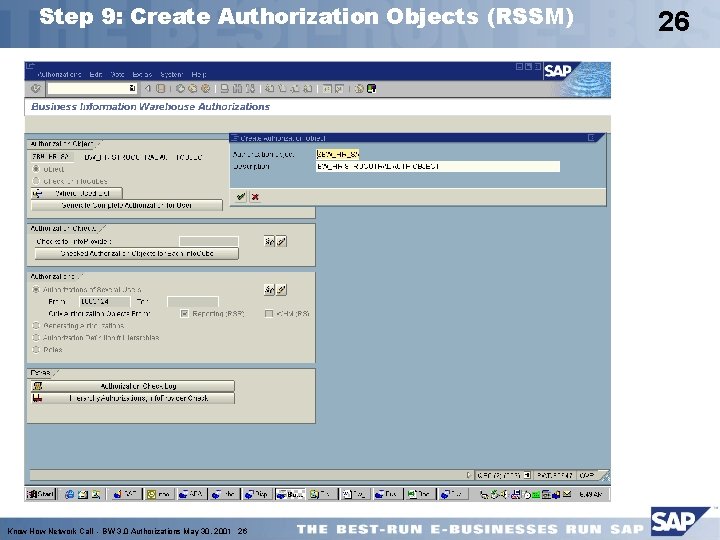
Task: Click the red Cancel toolbar icon
Action: coord(205,89)
